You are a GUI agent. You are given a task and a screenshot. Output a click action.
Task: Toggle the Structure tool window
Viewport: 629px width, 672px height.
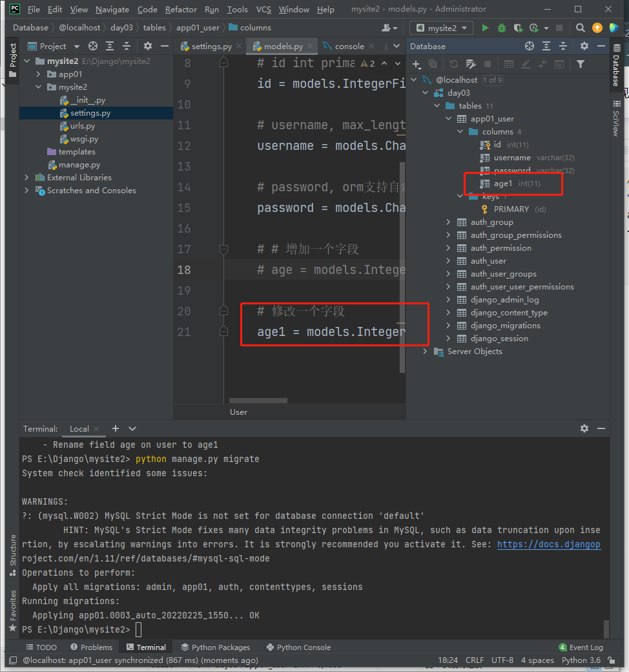[x=13, y=555]
